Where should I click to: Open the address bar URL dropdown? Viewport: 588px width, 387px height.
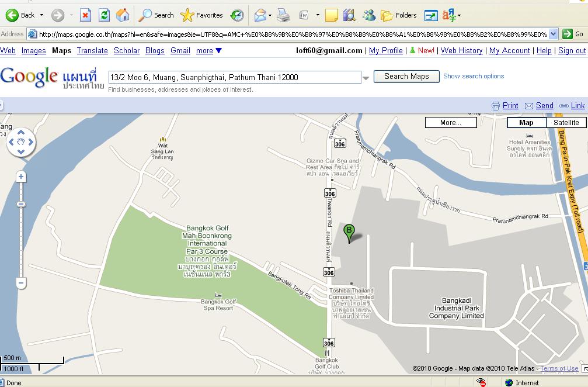[x=553, y=34]
